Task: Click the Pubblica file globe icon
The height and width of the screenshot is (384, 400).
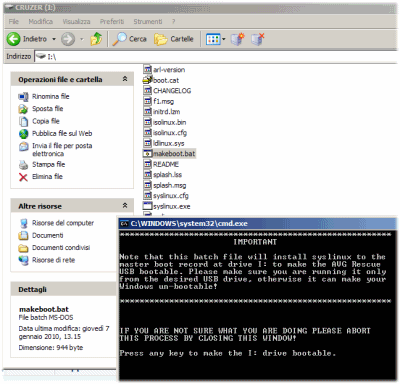Action: point(23,134)
